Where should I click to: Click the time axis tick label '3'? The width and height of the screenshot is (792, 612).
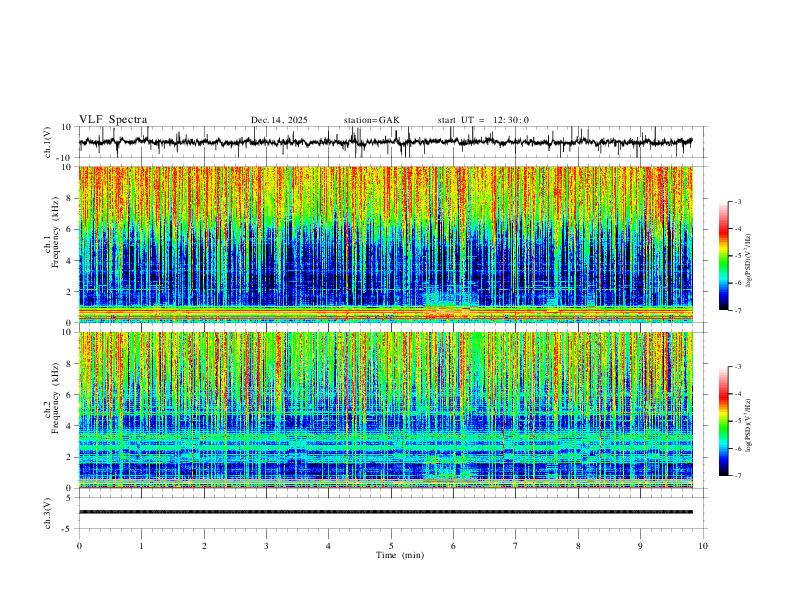point(266,546)
